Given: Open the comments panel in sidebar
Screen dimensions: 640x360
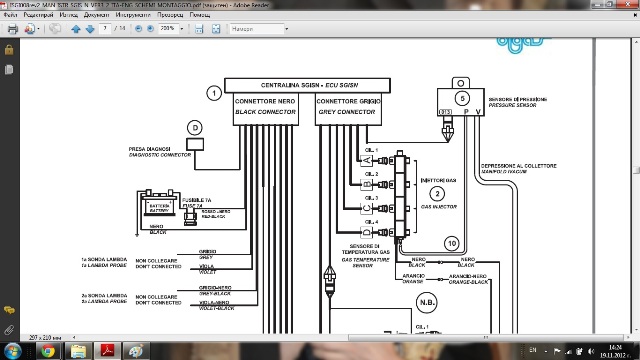Looking at the screenshot, I should 9,311.
